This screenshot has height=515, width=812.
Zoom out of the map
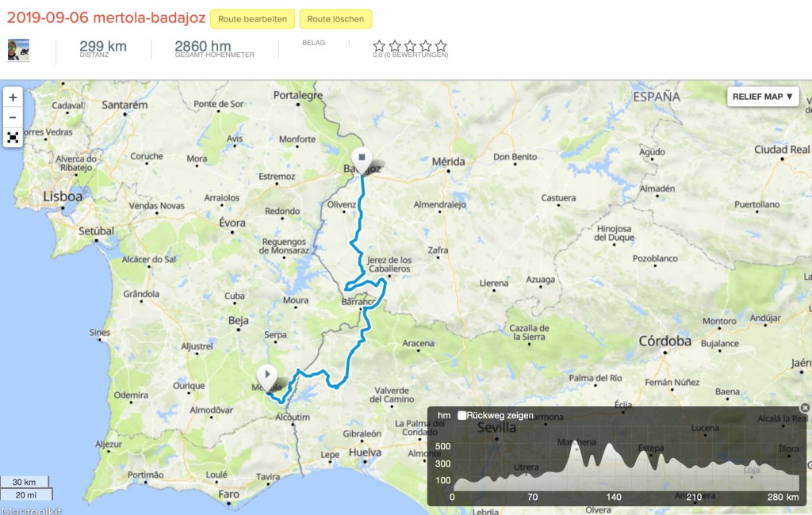click(x=13, y=117)
